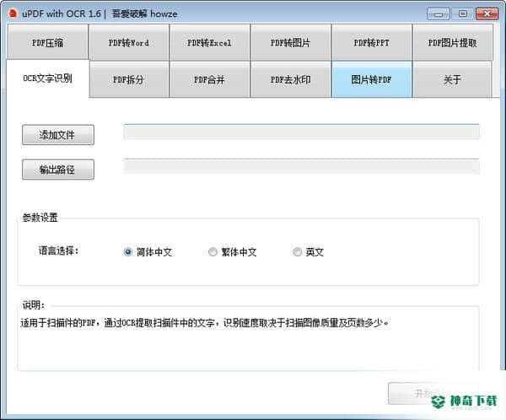Maximize the uPDF window
The width and height of the screenshot is (506, 420).
point(463,13)
